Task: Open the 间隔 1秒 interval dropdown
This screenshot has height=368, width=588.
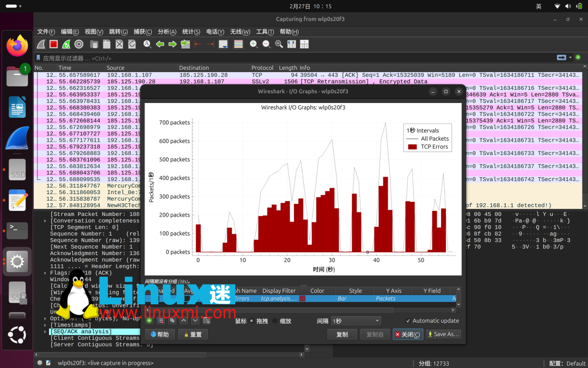Action: 356,321
